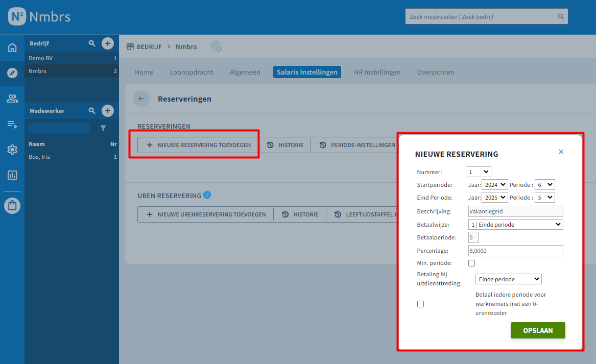596x364 pixels.
Task: Switch to the Home tab
Action: tap(144, 72)
